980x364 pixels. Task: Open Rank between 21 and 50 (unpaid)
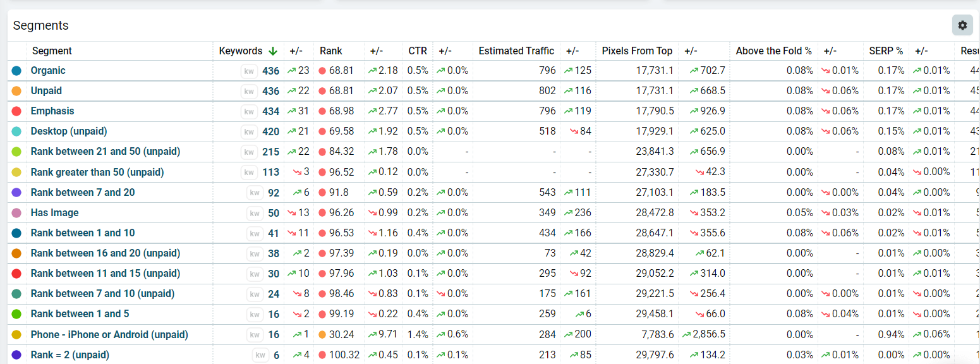106,152
